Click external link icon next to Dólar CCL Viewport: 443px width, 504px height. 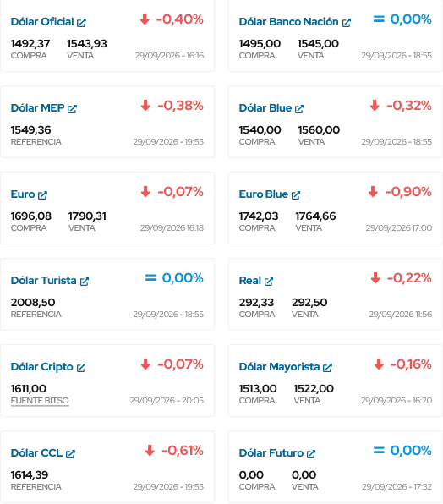[x=70, y=453]
